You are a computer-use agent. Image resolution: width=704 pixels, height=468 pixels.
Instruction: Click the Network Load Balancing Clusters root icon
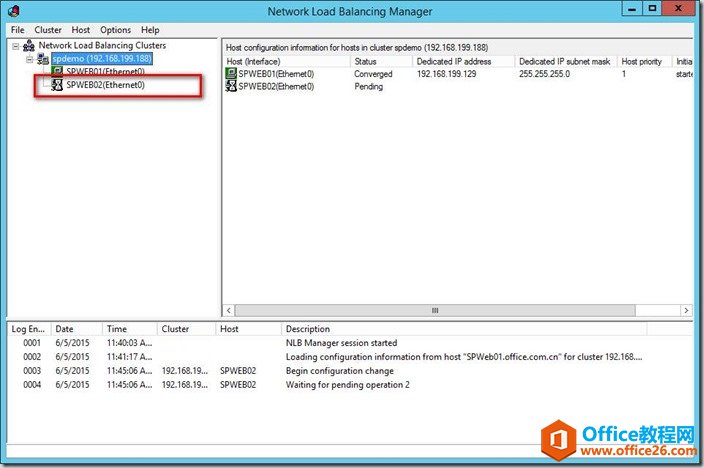29,45
